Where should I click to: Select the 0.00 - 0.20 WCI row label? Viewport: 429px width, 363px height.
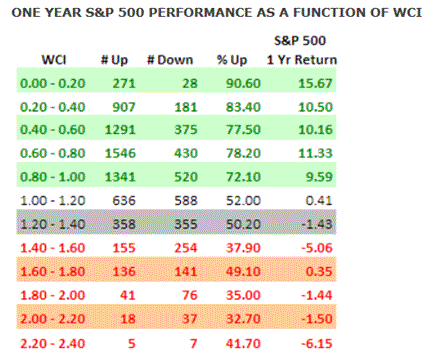[53, 83]
